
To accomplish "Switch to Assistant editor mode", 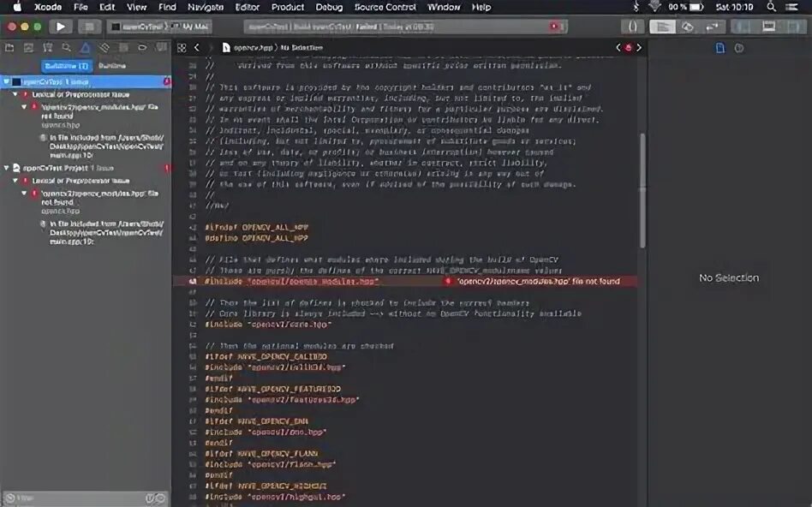I will (x=688, y=27).
